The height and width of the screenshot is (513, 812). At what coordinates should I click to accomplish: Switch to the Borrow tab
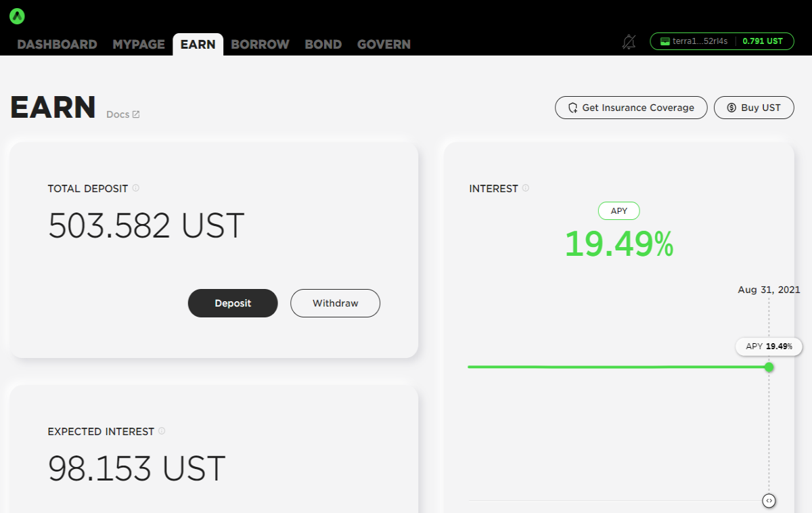click(x=260, y=45)
